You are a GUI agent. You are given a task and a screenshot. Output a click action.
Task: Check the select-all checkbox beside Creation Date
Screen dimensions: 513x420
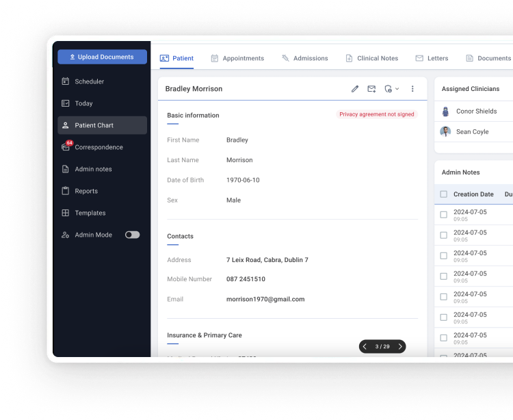[x=443, y=194]
